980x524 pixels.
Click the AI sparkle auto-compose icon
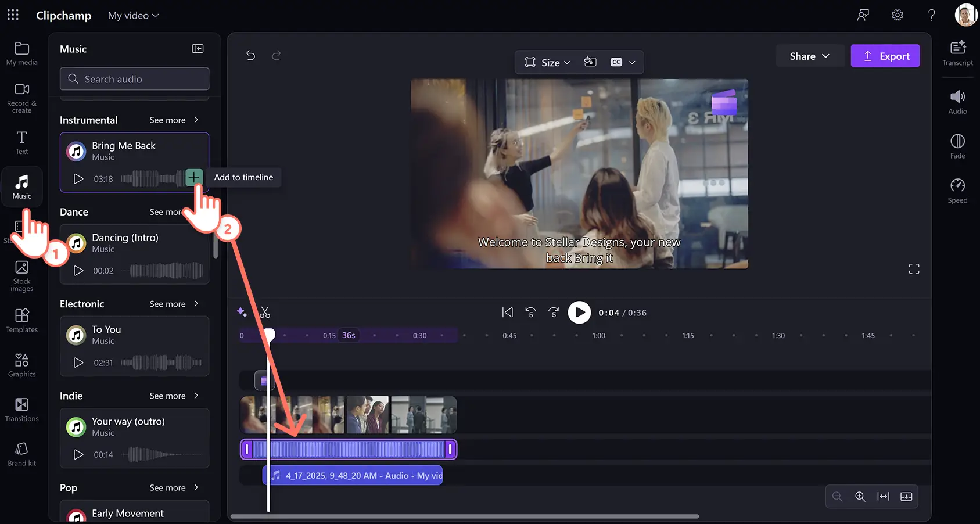coord(242,313)
